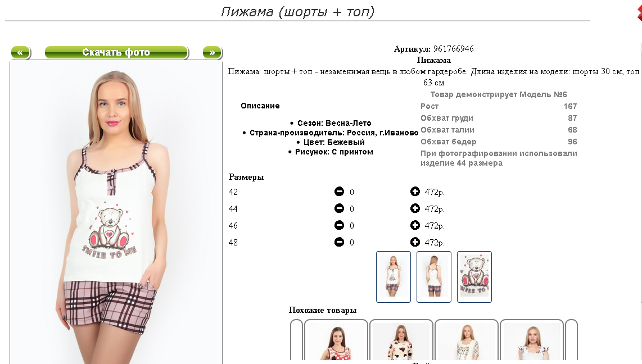Image resolution: width=642 pixels, height=364 pixels.
Task: Decrease quantity for size 42
Action: pyautogui.click(x=339, y=192)
